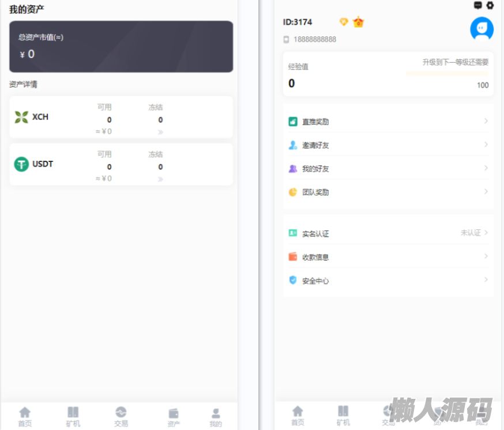This screenshot has width=504, height=430.
Task: Open the settings gear icon
Action: 490,5
